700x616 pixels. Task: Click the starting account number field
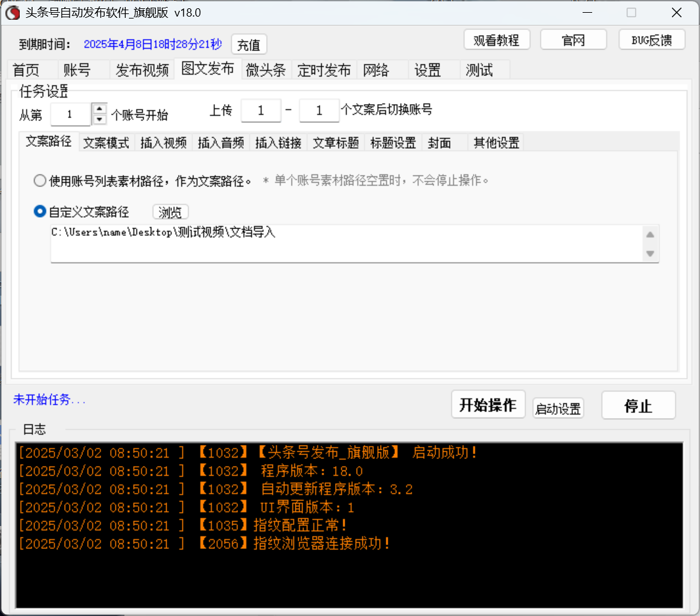click(x=71, y=114)
